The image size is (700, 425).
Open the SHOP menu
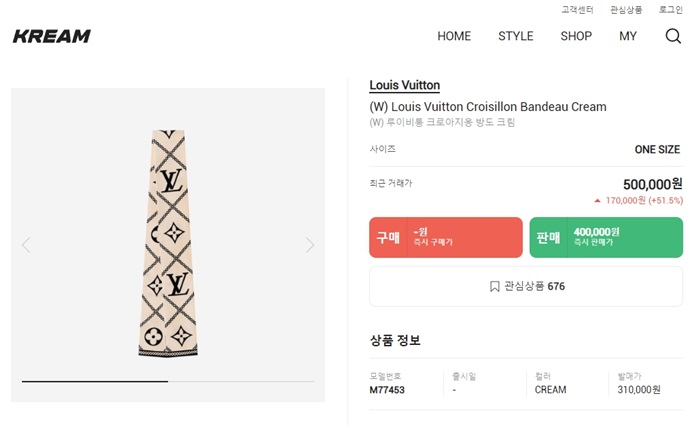click(576, 36)
